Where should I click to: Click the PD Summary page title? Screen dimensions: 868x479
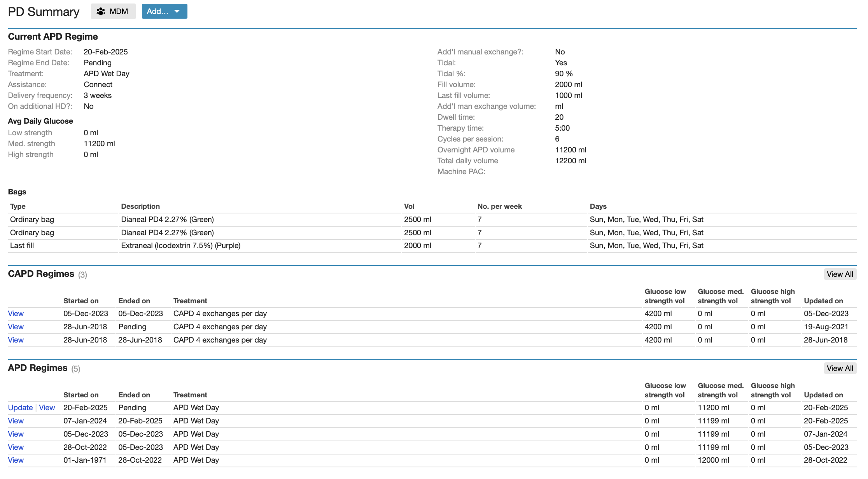(x=43, y=11)
